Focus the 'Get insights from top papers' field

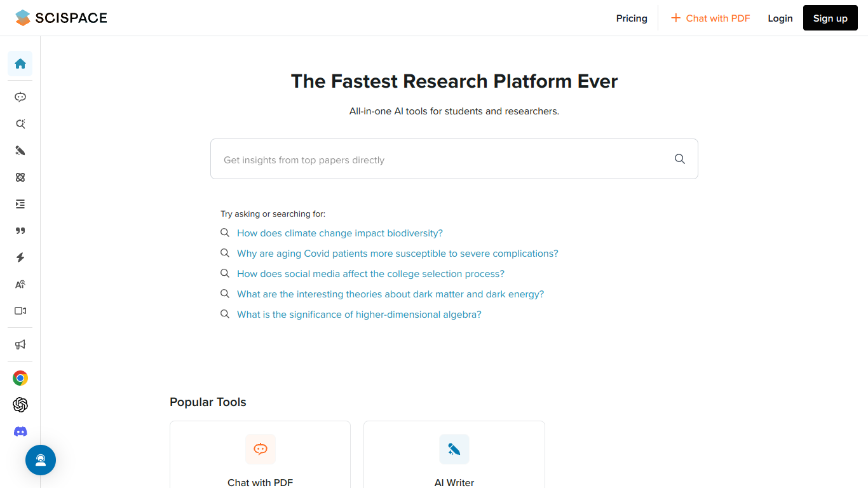pos(454,159)
